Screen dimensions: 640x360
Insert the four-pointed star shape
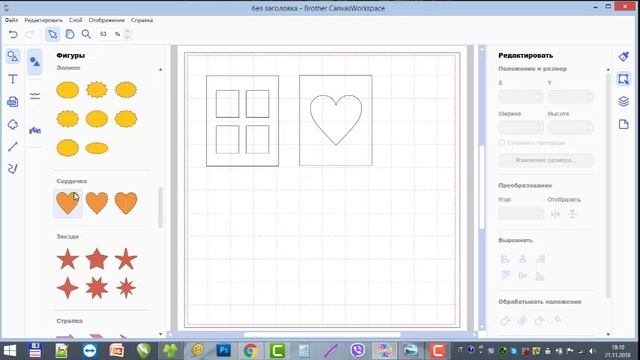(68, 288)
